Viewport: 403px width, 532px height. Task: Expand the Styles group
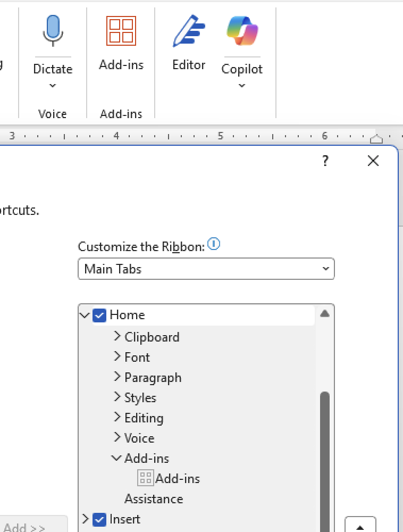[117, 397]
